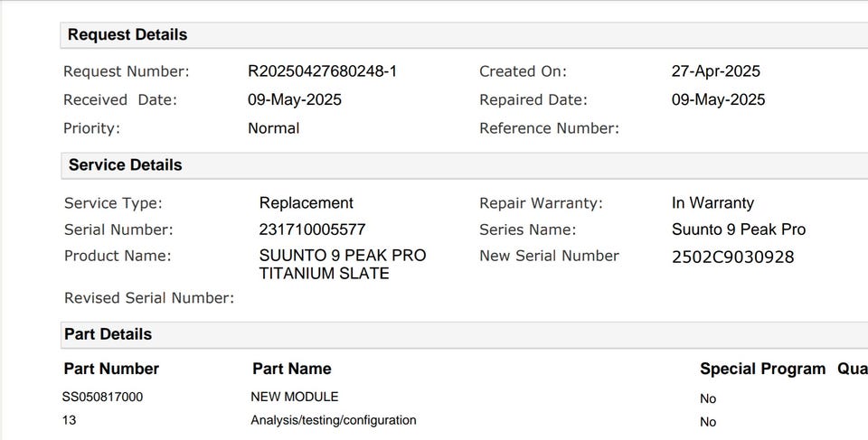
Task: Click the product name SUUNTO 9 PEAK PRO TITANIUM SLATE
Action: point(342,265)
